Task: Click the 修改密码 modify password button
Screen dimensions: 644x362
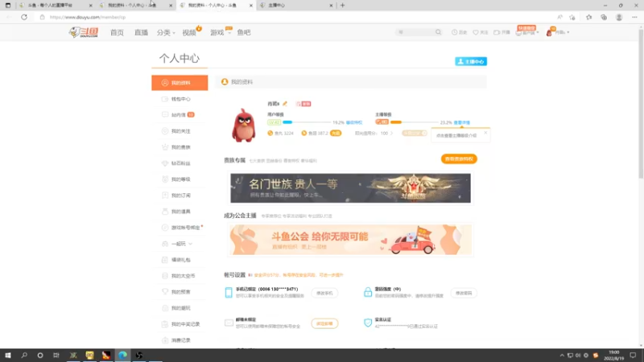Action: tap(464, 293)
